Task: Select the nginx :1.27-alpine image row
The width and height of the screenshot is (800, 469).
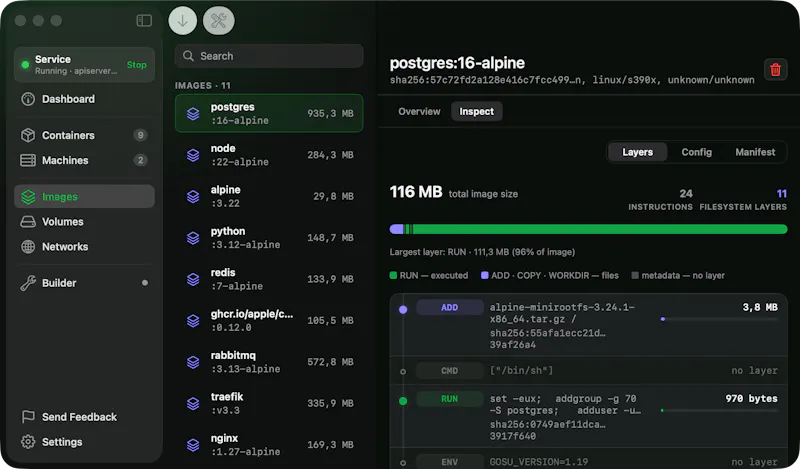Action: (269, 445)
